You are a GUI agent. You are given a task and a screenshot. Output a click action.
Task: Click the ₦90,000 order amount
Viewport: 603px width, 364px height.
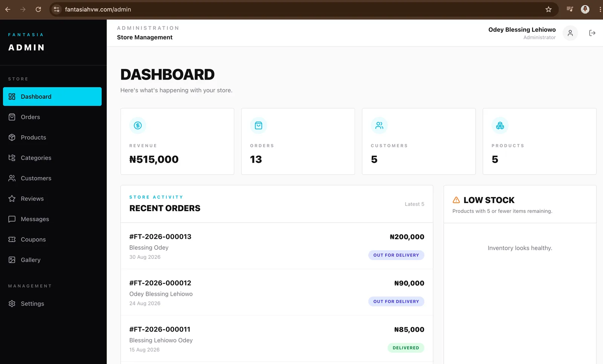coord(409,283)
